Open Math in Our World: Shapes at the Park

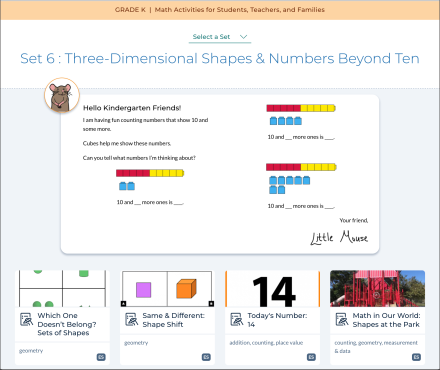coord(386,320)
